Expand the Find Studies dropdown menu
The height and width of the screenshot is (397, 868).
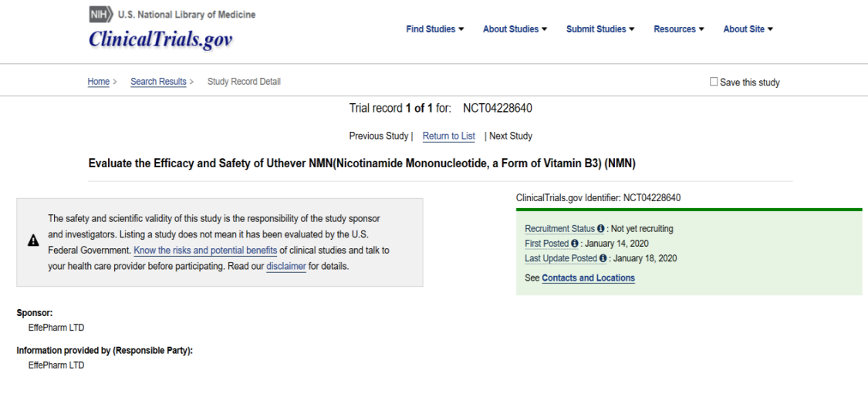point(434,29)
